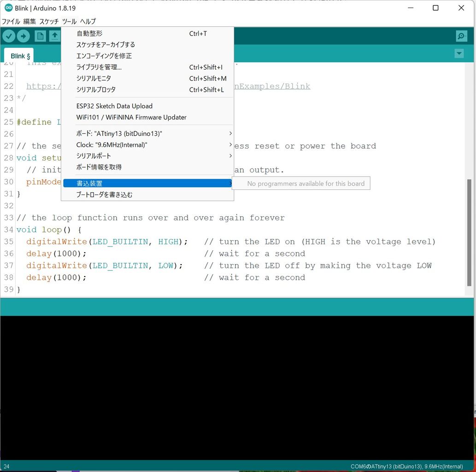Screen dimensions: 476x472
Task: Minimize the Arduino window
Action: coord(411,8)
